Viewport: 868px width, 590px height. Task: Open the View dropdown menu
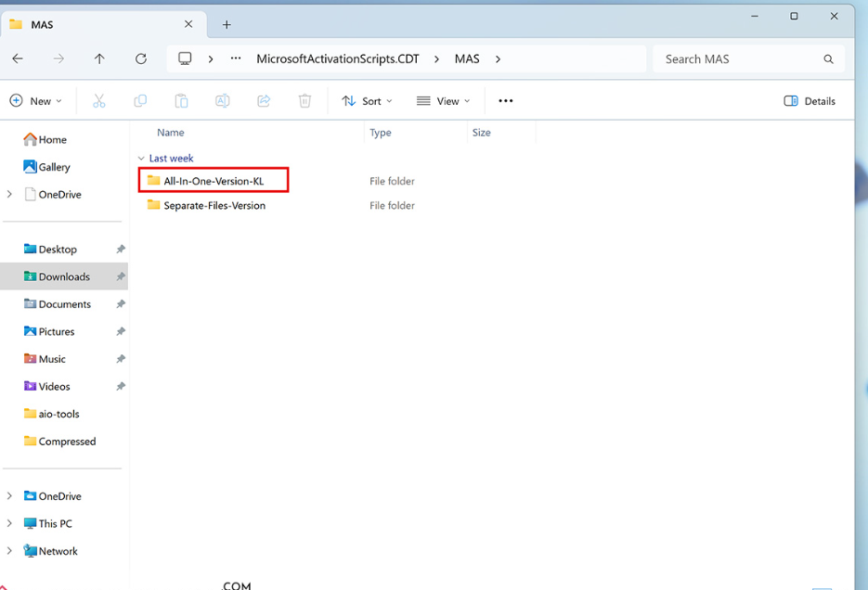(443, 101)
